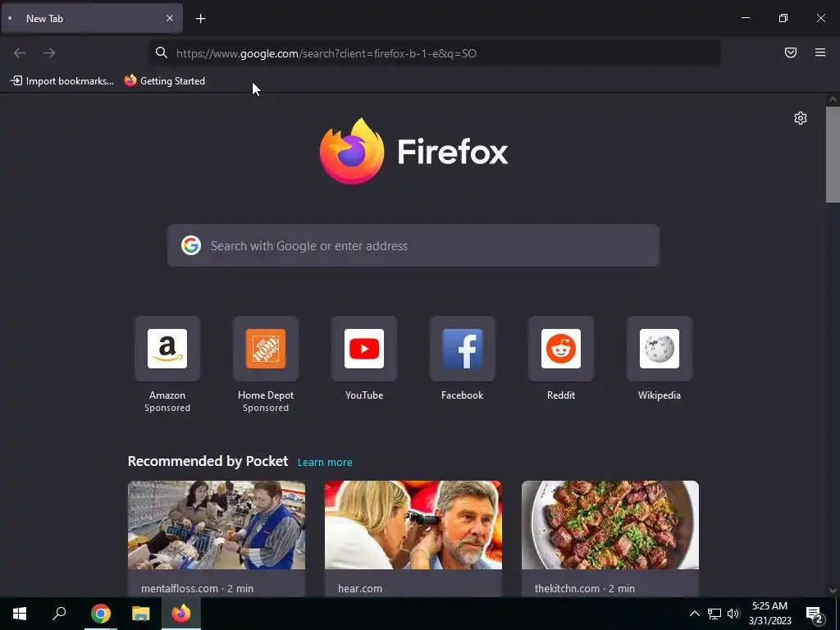The image size is (840, 630).
Task: Open File Explorer from taskbar
Action: click(141, 614)
